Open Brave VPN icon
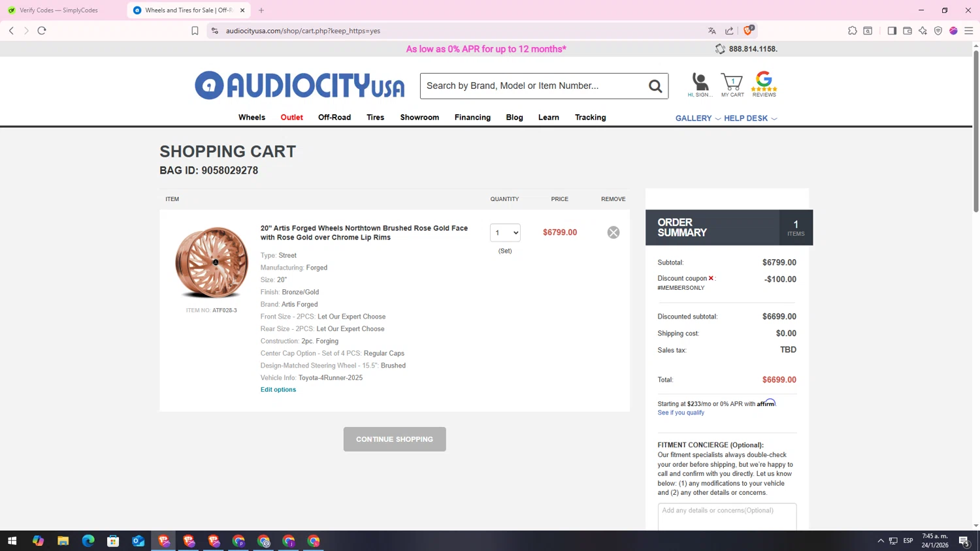This screenshot has width=980, height=551. point(938,31)
